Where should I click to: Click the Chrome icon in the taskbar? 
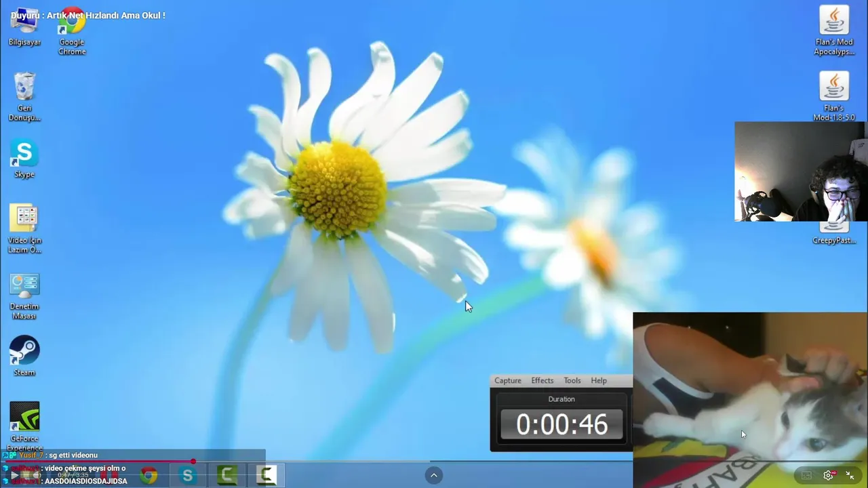point(149,476)
